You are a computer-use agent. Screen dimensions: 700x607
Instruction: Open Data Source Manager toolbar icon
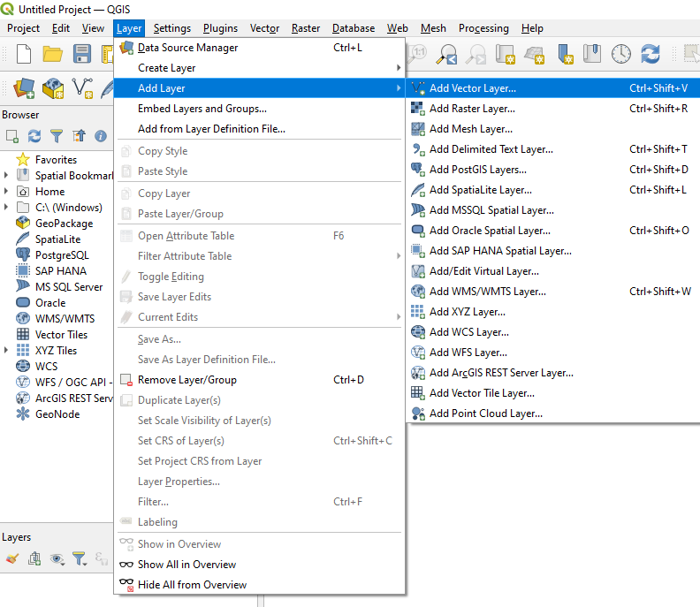(24, 88)
